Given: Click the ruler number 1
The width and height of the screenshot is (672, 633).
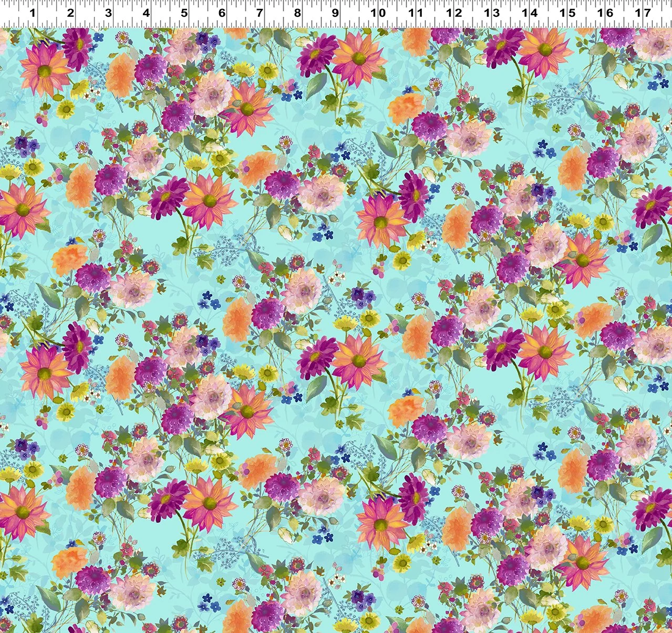Looking at the screenshot, I should (33, 13).
